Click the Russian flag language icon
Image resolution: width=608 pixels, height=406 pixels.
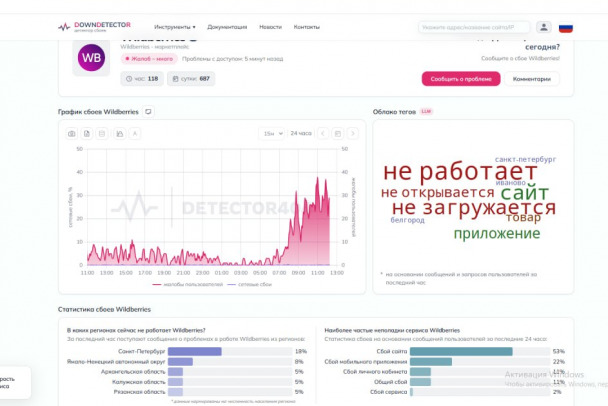coord(566,28)
